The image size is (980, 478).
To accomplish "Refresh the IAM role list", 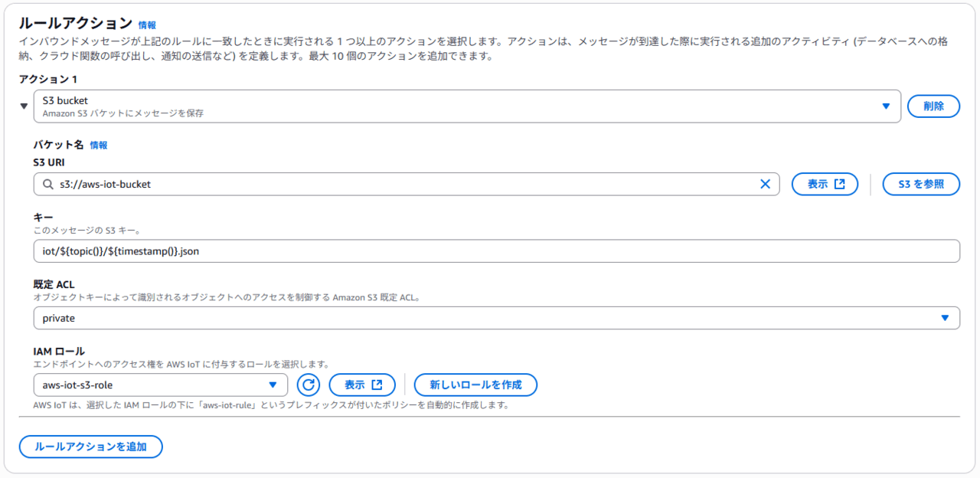I will [308, 385].
